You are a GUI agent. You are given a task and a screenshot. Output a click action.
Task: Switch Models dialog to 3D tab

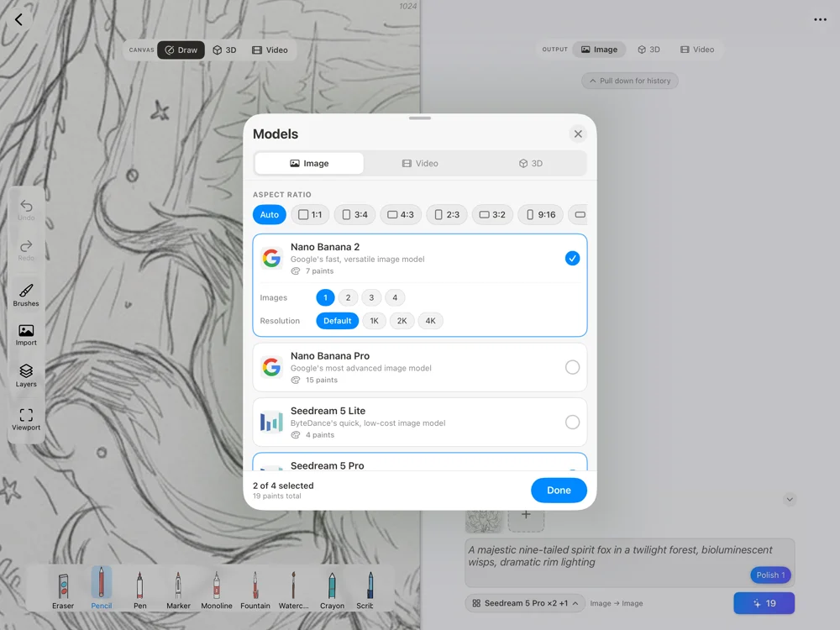[530, 164]
